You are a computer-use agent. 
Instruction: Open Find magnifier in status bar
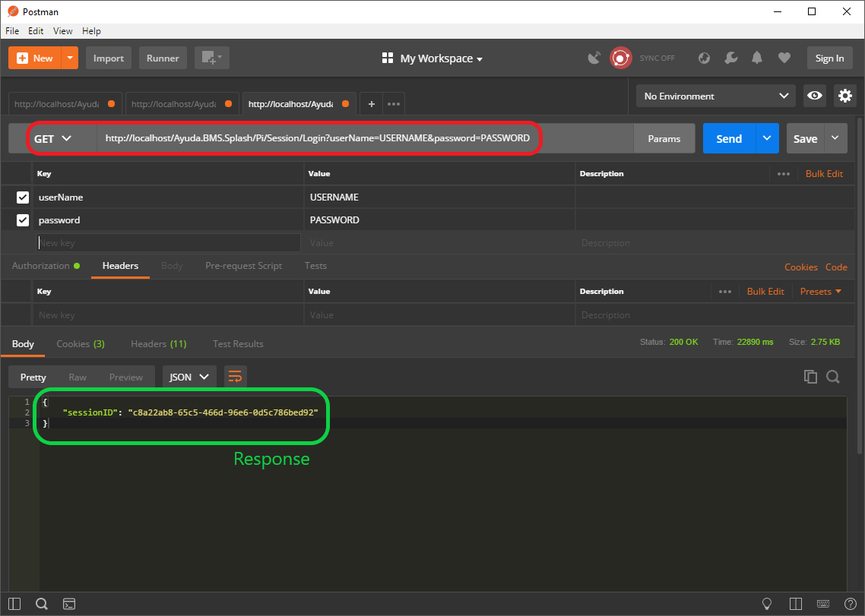[41, 604]
